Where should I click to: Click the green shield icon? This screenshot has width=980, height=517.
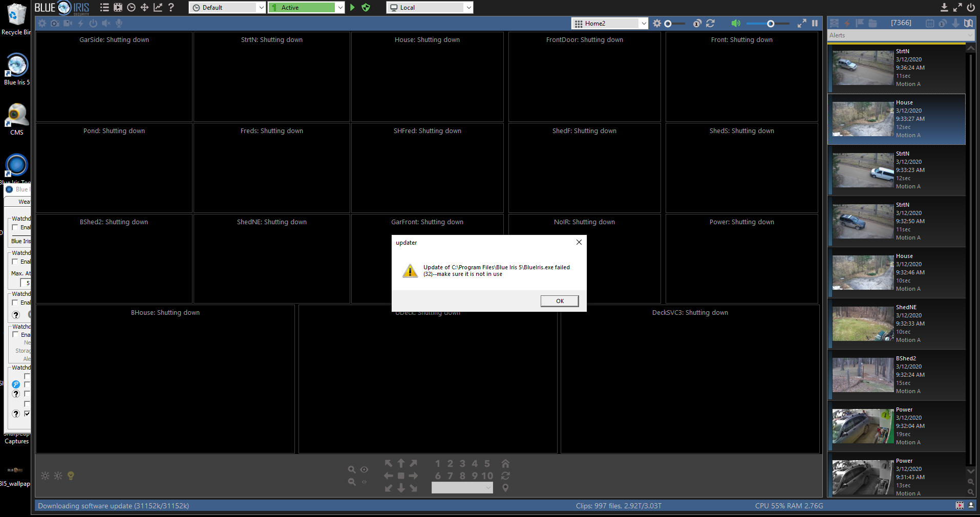(366, 7)
